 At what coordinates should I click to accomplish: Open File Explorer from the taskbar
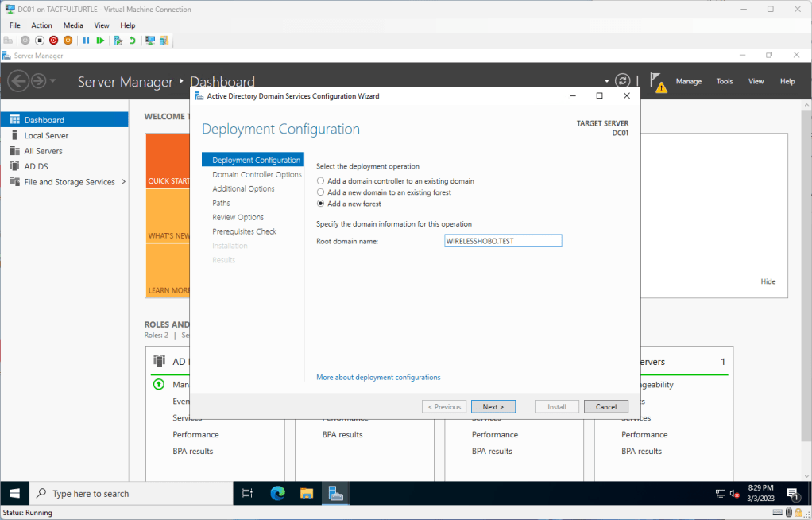coord(307,494)
